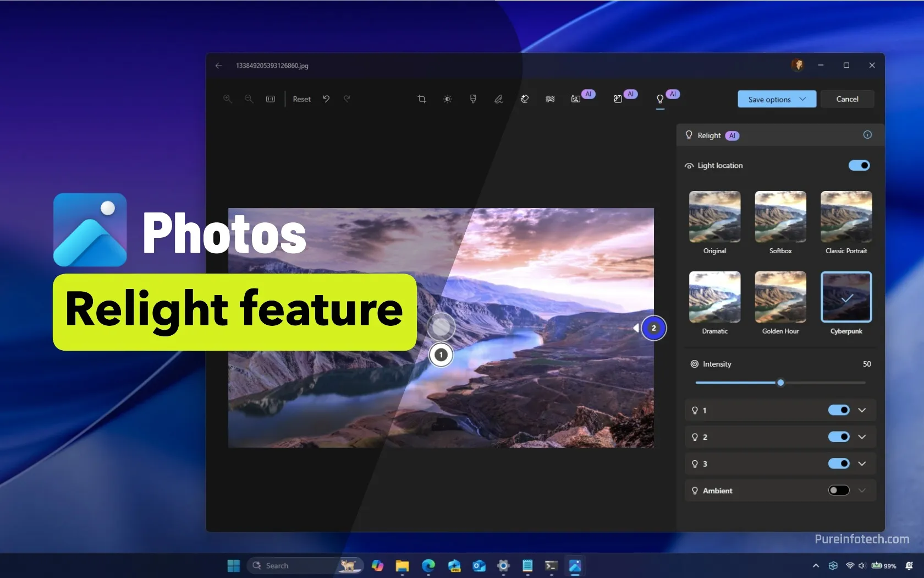Click the file name 133849205393126860.jpg

[272, 66]
